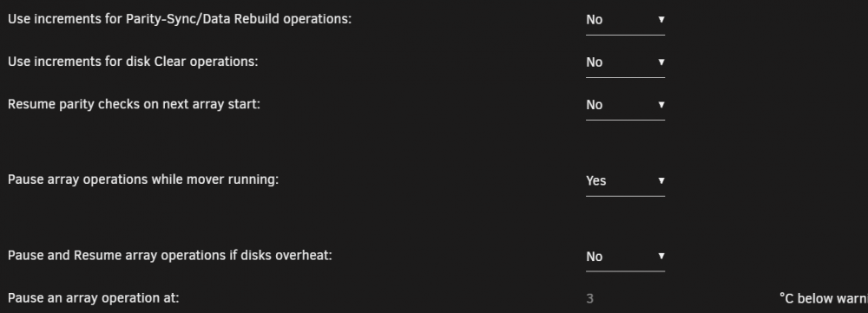Click the arrow icon next to the Yes value

(x=661, y=180)
